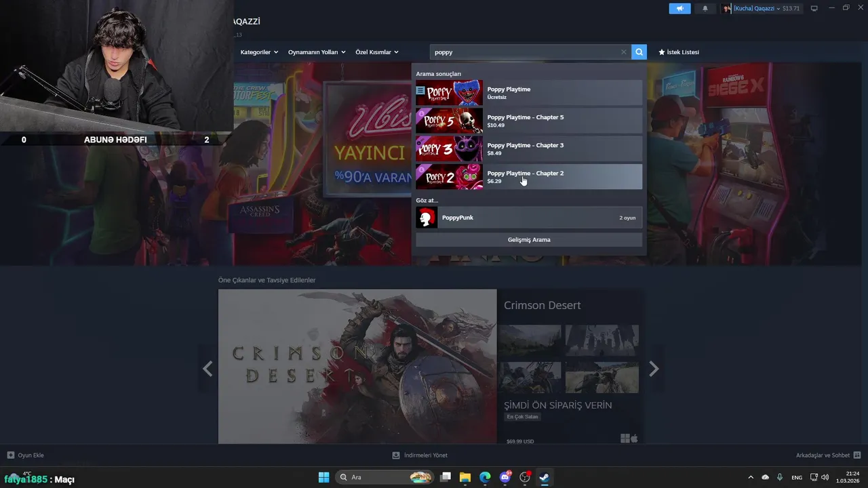Viewport: 868px width, 488px height.
Task: Click the microphone tray icon
Action: (780, 477)
